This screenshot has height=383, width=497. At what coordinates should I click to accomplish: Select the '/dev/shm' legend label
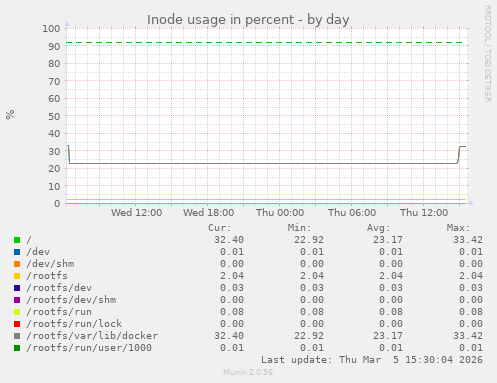click(x=50, y=264)
